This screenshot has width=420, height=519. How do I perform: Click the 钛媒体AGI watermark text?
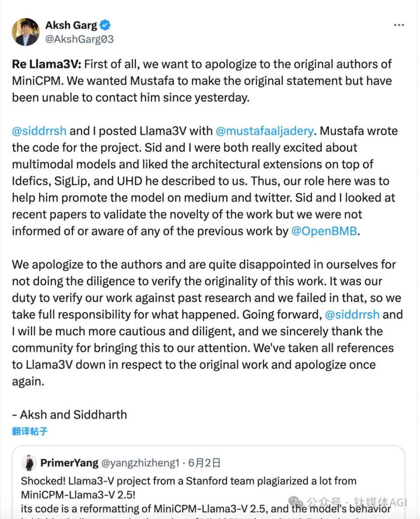pos(380,501)
